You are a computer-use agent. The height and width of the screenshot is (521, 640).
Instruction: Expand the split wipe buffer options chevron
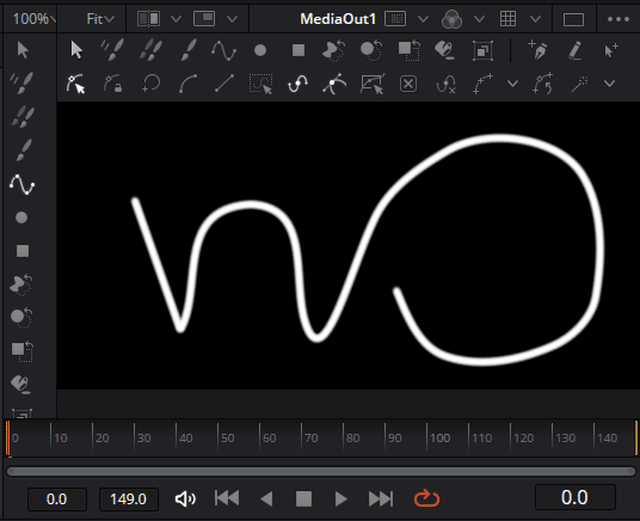coord(176,19)
